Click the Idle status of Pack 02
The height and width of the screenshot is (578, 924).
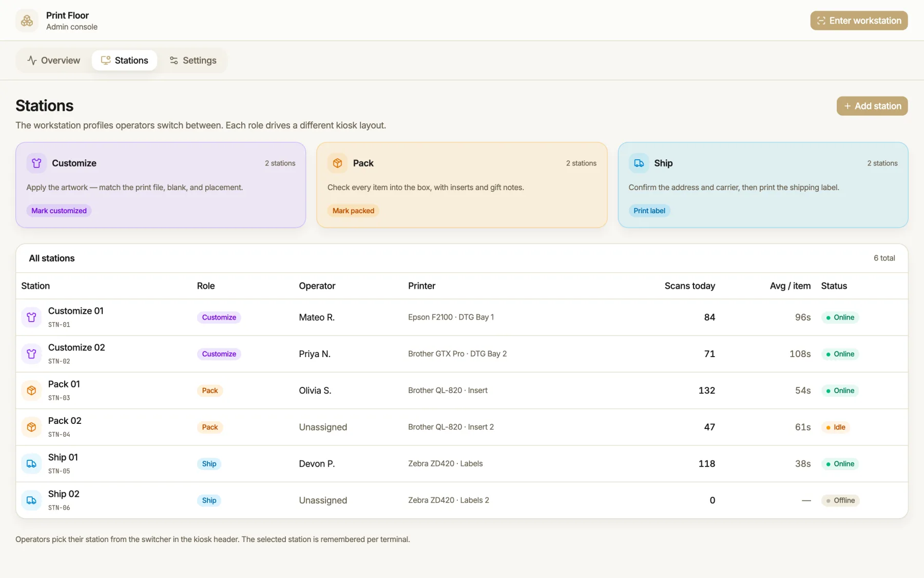836,427
